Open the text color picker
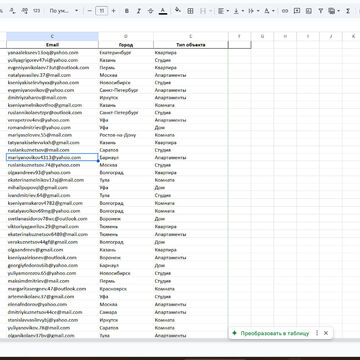Screen dimensions: 360x360 [163, 11]
